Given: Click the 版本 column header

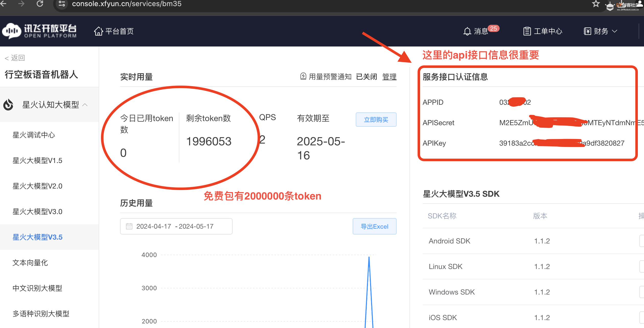Looking at the screenshot, I should pyautogui.click(x=540, y=216).
